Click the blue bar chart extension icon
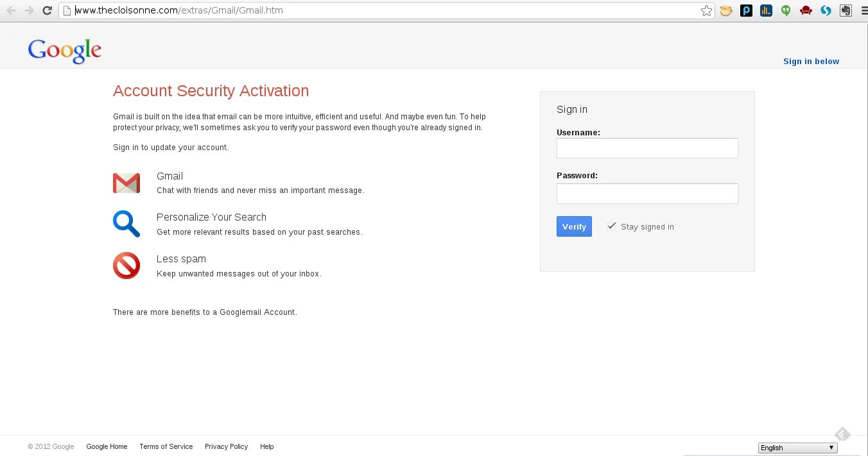868x456 pixels. [766, 10]
